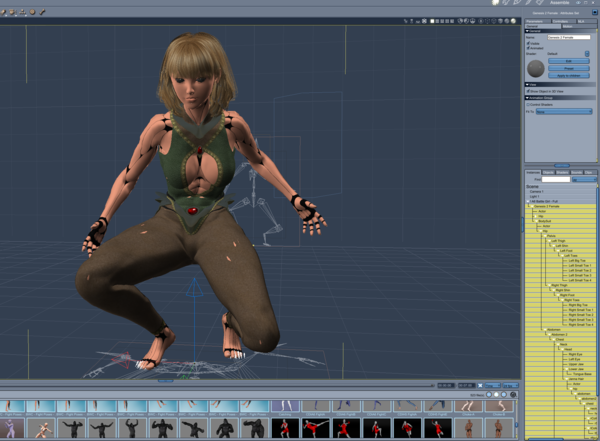Collapse Genesis 2 Female tree node
The width and height of the screenshot is (600, 441).
click(532, 206)
